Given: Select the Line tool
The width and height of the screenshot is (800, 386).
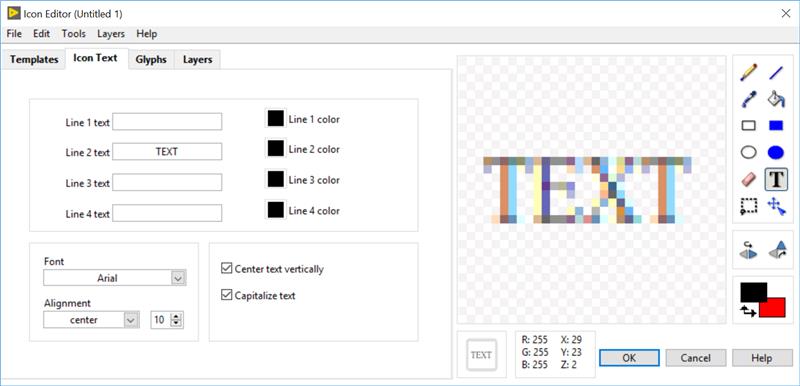Looking at the screenshot, I should point(776,72).
